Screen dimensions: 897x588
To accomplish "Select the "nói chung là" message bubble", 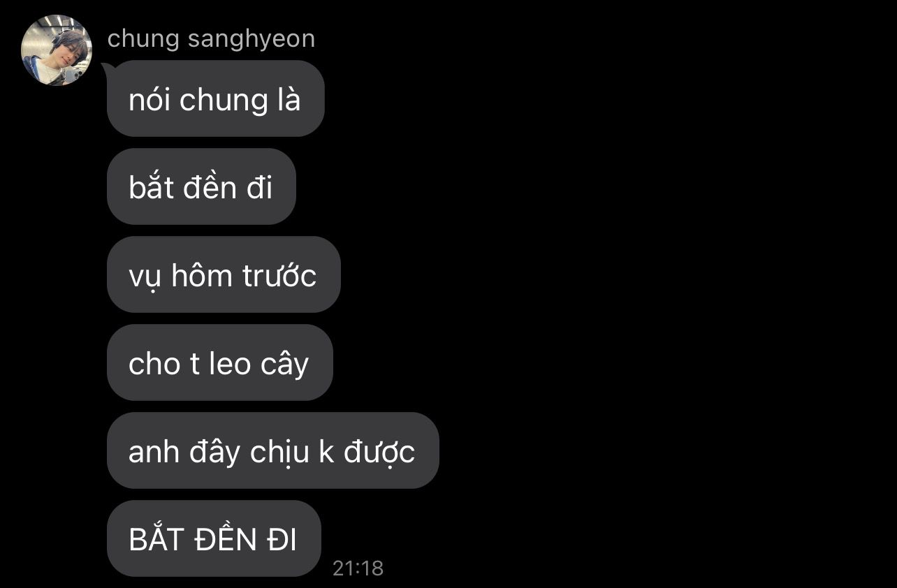I will (215, 98).
